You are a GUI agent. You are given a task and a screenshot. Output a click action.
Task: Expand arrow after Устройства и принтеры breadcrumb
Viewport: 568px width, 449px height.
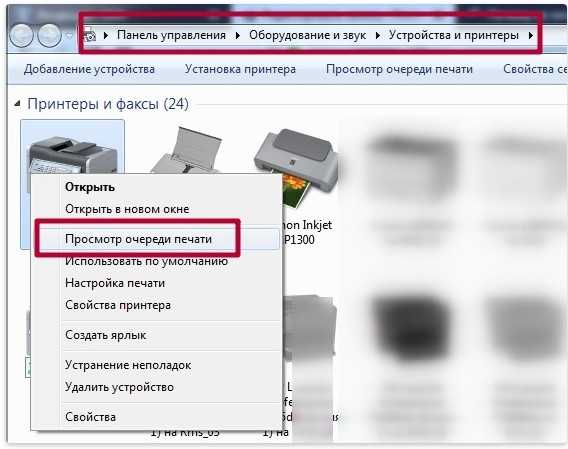(x=531, y=36)
